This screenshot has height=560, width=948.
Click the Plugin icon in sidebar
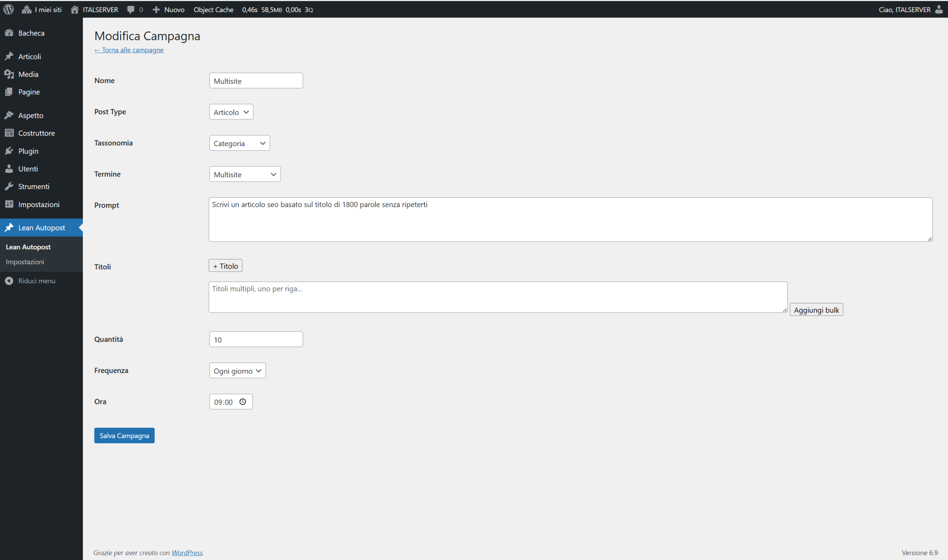[x=9, y=151]
